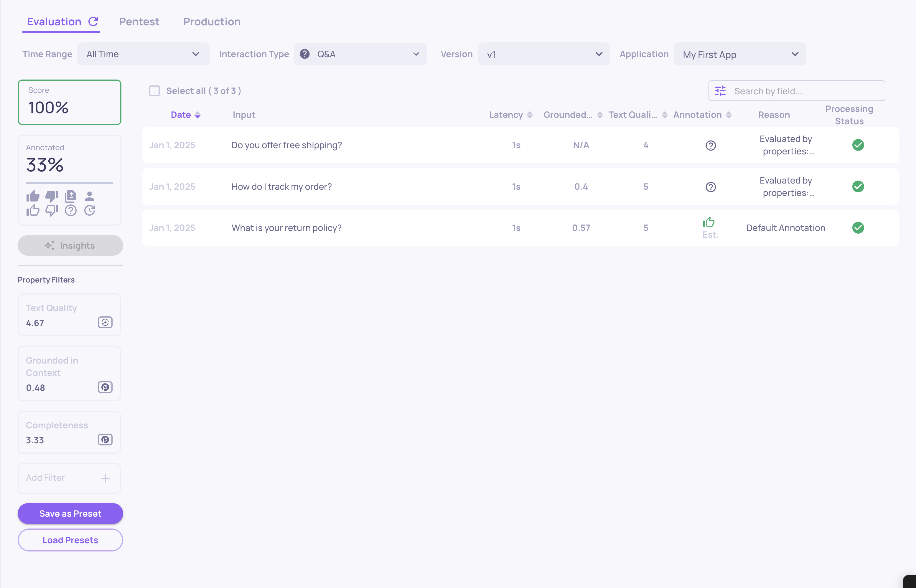The width and height of the screenshot is (916, 588).
Task: Expand the Interaction Type Q&A dropdown
Action: pos(360,54)
